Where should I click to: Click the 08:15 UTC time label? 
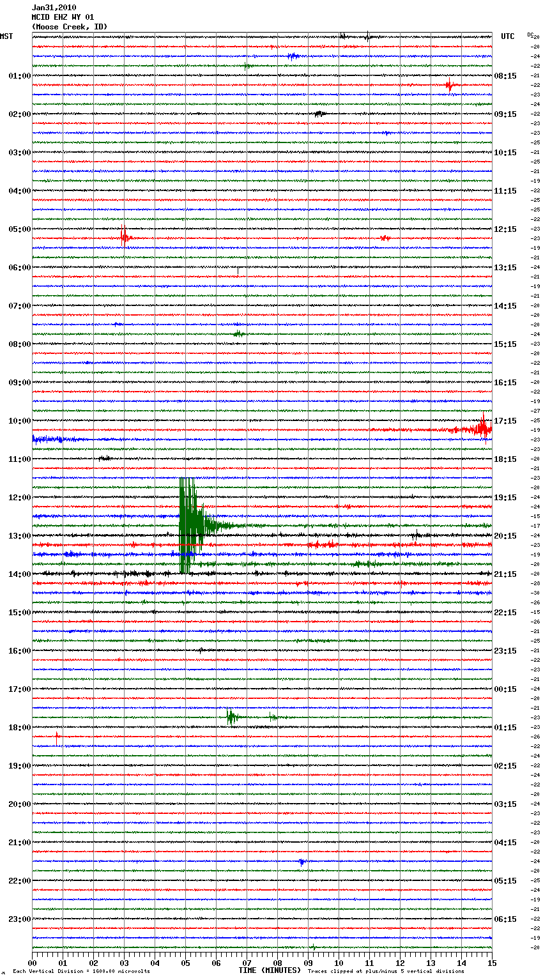[x=505, y=76]
